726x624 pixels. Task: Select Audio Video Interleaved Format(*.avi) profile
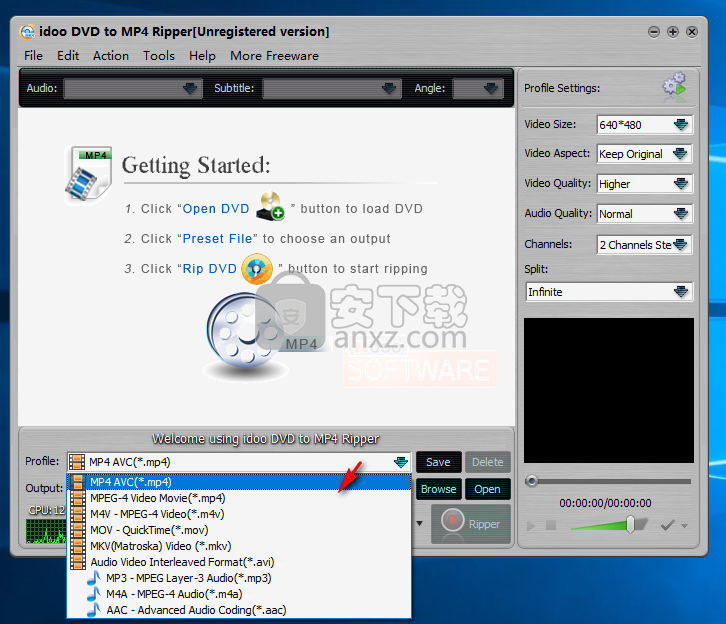[239, 562]
